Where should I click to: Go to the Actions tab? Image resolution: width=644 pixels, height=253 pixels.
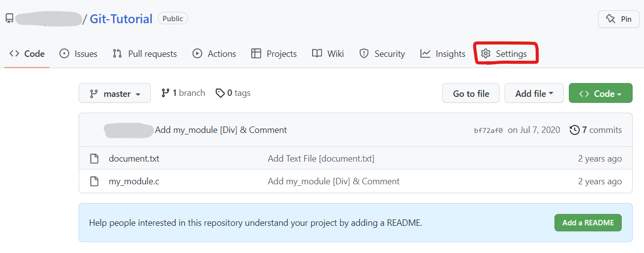[x=214, y=53]
